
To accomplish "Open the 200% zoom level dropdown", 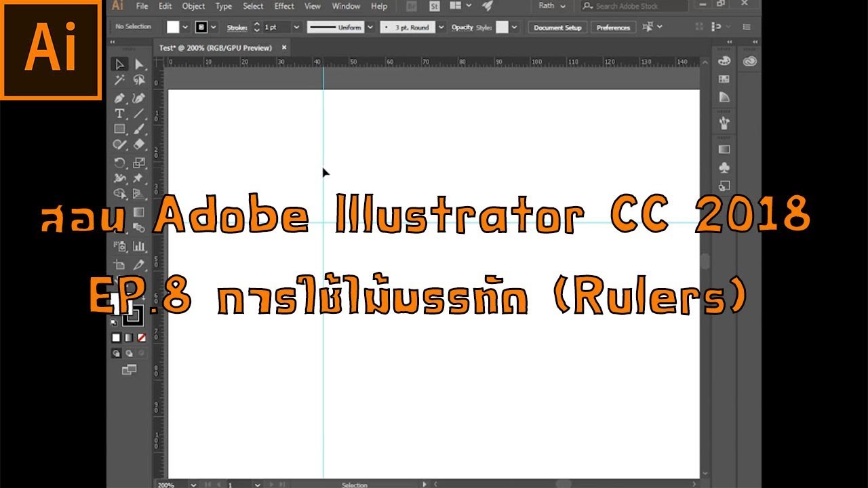I will click(x=194, y=485).
